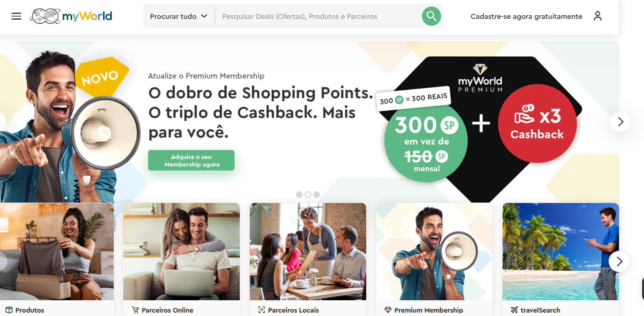Click the Premium Membership diamond icon
This screenshot has width=644, height=316.
coord(388,310)
